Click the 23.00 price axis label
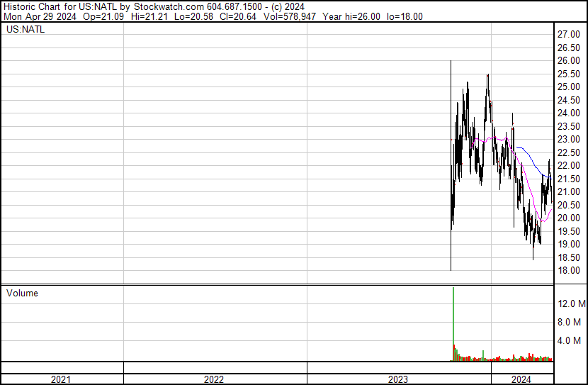The width and height of the screenshot is (588, 385). coord(568,140)
